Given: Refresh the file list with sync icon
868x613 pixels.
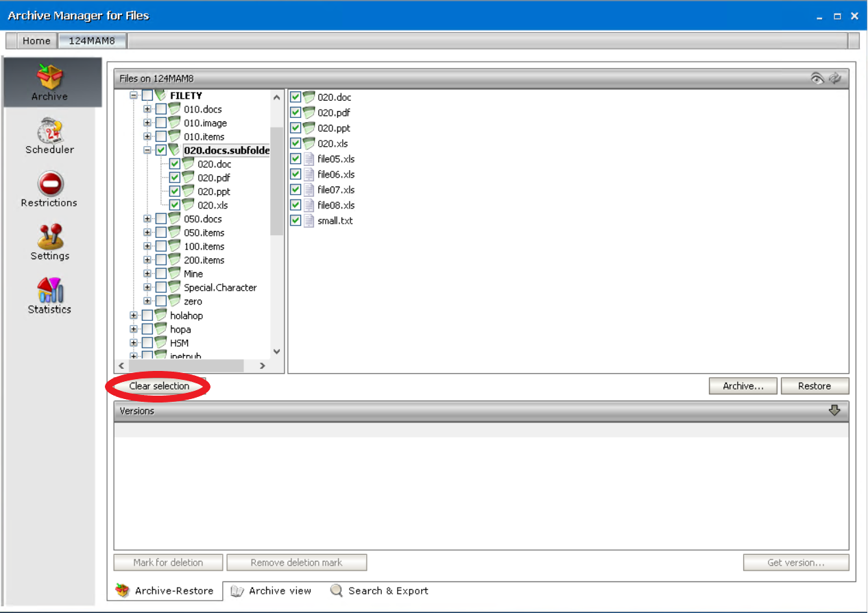Looking at the screenshot, I should [x=836, y=78].
